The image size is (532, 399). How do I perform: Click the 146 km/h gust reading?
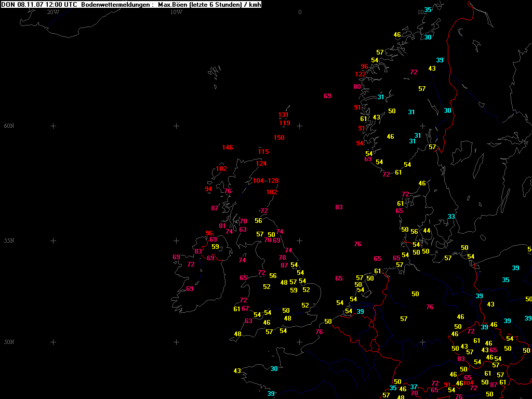[228, 148]
